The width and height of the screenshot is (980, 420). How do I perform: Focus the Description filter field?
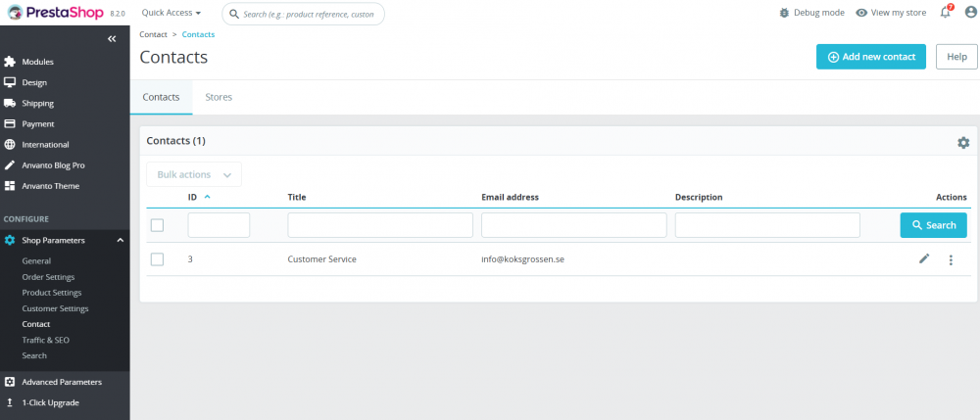pyautogui.click(x=767, y=225)
